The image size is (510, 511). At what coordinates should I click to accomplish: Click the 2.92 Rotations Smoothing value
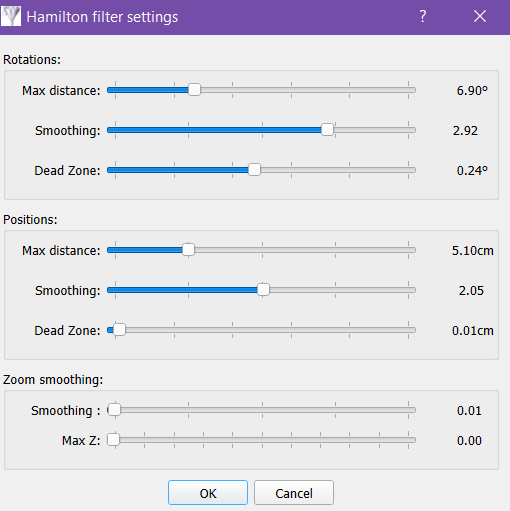pyautogui.click(x=465, y=131)
